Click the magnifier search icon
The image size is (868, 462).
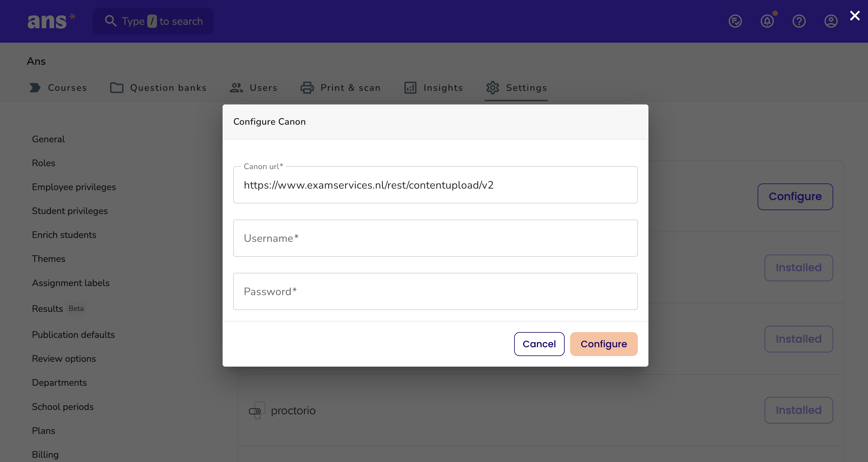coord(110,21)
